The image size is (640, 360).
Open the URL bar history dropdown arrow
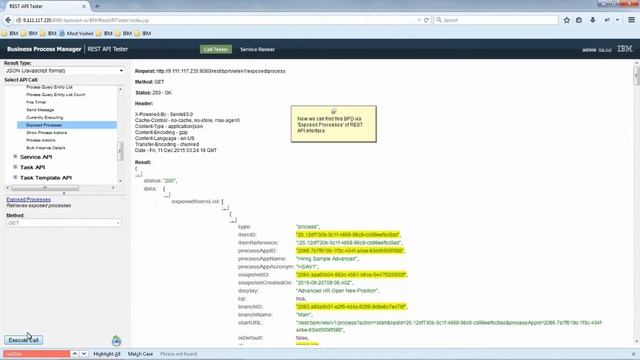(x=419, y=20)
